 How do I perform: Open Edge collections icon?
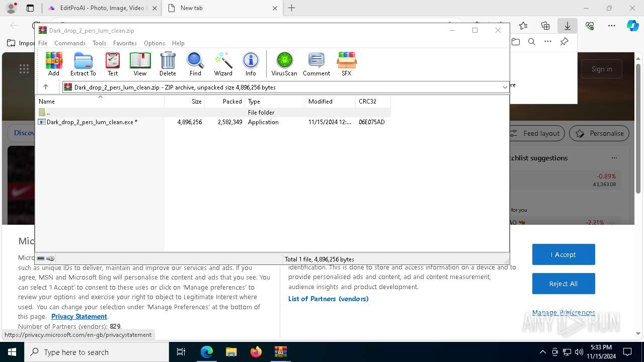click(x=545, y=26)
